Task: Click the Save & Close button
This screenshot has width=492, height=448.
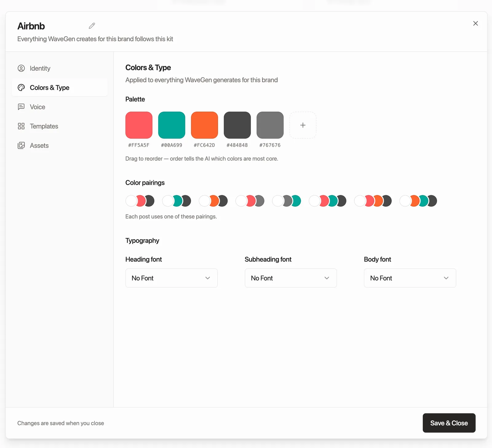Action: click(x=449, y=423)
